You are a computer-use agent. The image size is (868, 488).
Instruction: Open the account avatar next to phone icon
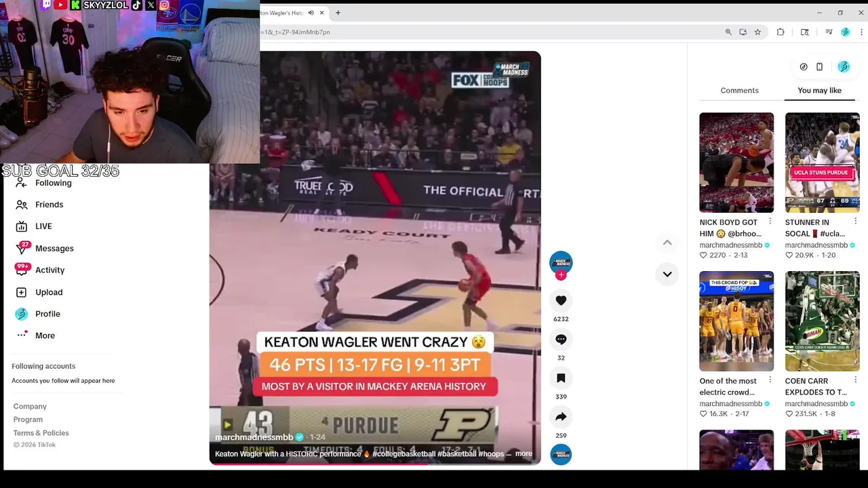[x=844, y=66]
